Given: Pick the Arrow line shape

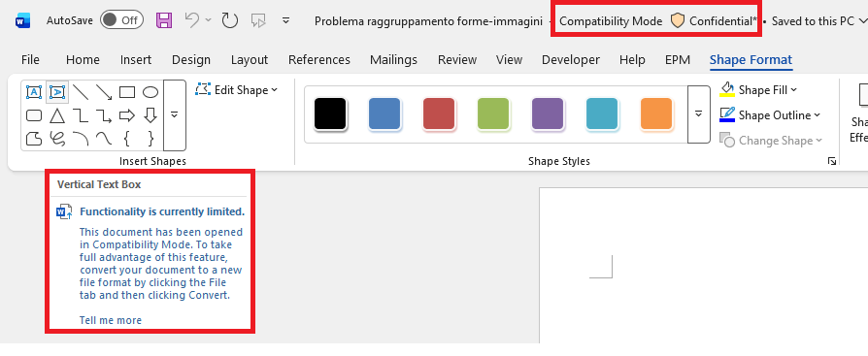Looking at the screenshot, I should [104, 92].
